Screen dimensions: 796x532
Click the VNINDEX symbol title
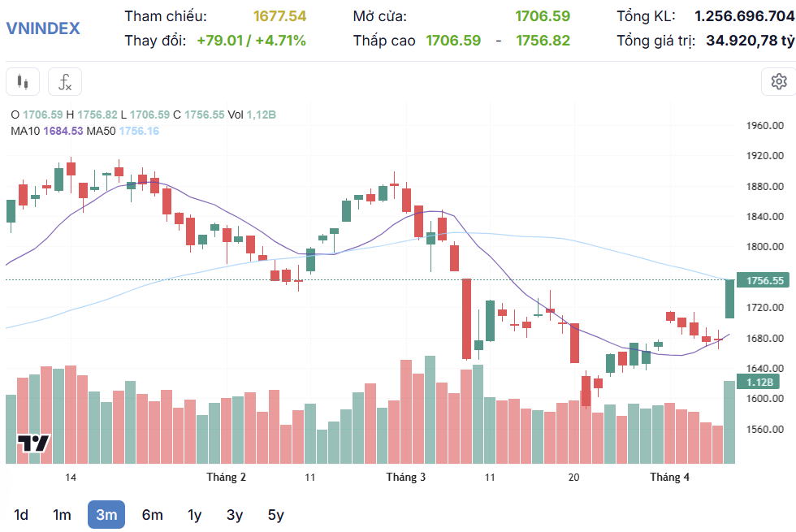pyautogui.click(x=43, y=28)
